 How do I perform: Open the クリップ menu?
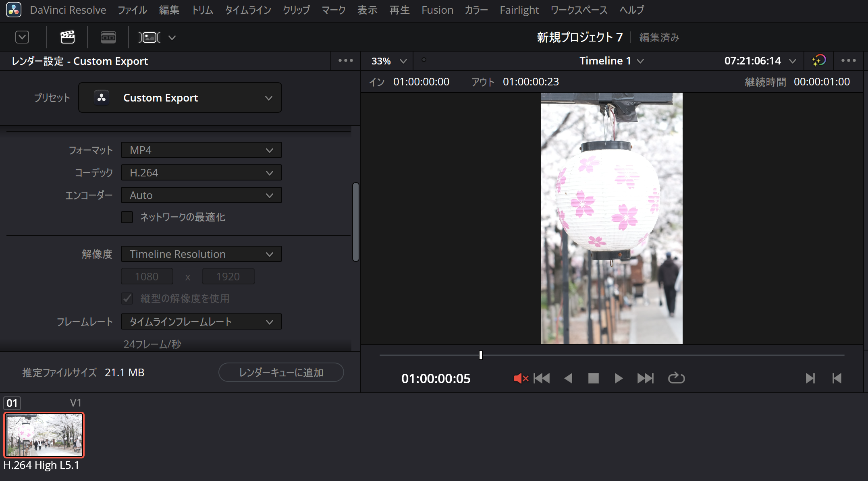coord(296,10)
